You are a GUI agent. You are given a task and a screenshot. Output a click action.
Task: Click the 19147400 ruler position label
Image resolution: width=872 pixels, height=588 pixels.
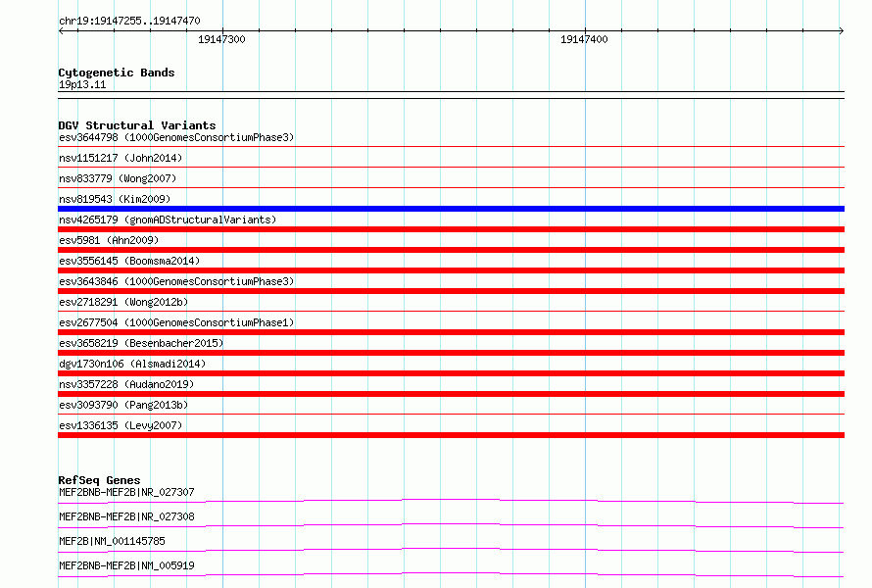coord(584,39)
